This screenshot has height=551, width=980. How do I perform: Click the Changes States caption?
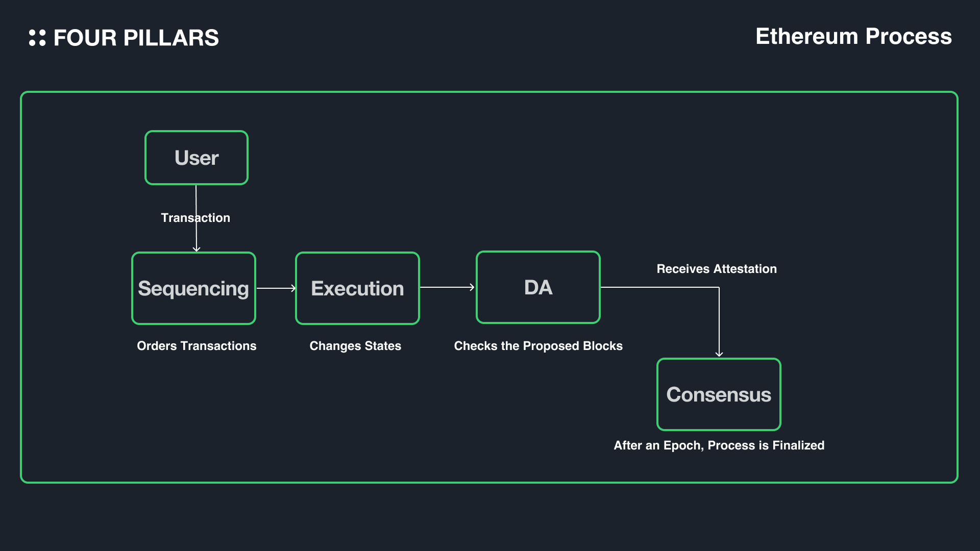click(x=355, y=346)
